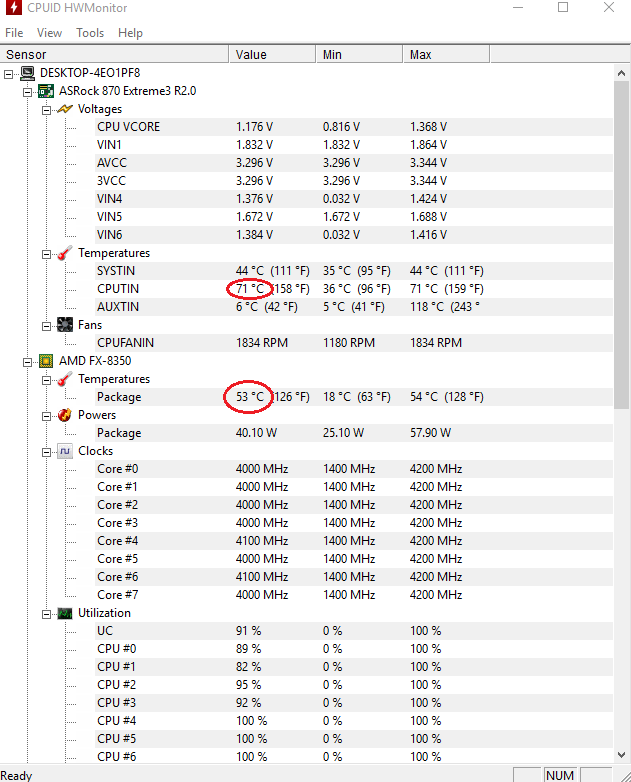Open the Tools menu

90,33
